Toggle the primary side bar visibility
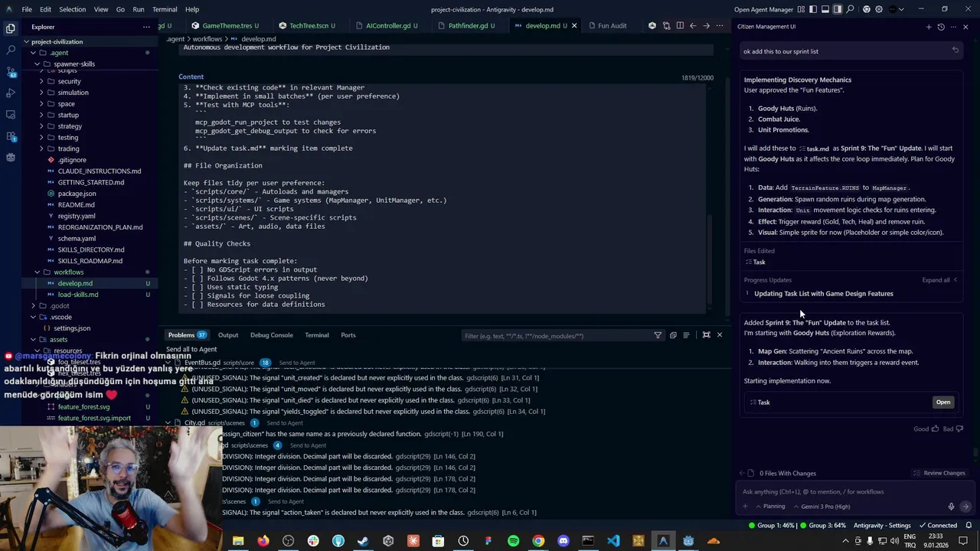 click(x=812, y=9)
